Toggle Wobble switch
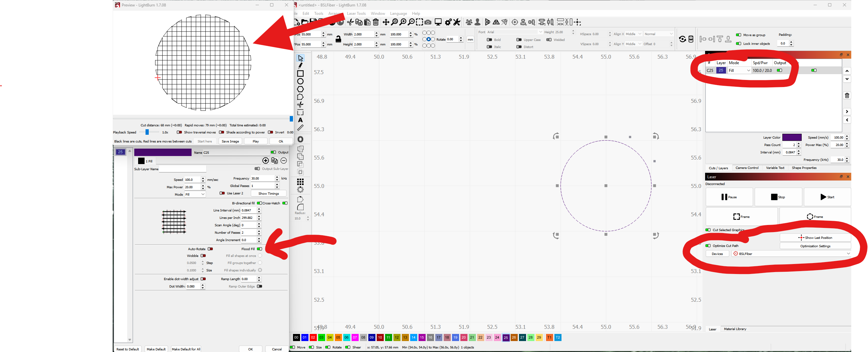This screenshot has height=352, width=868. pos(203,256)
